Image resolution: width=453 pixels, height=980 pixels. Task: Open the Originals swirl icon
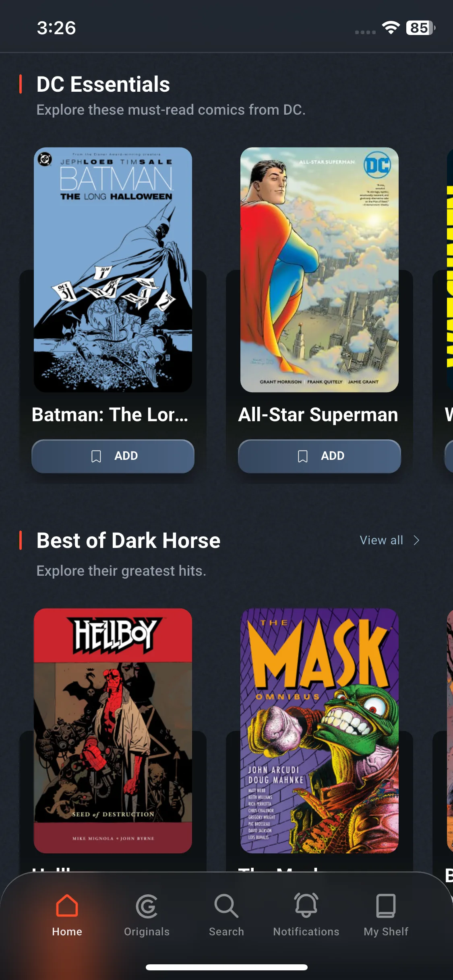(x=147, y=906)
